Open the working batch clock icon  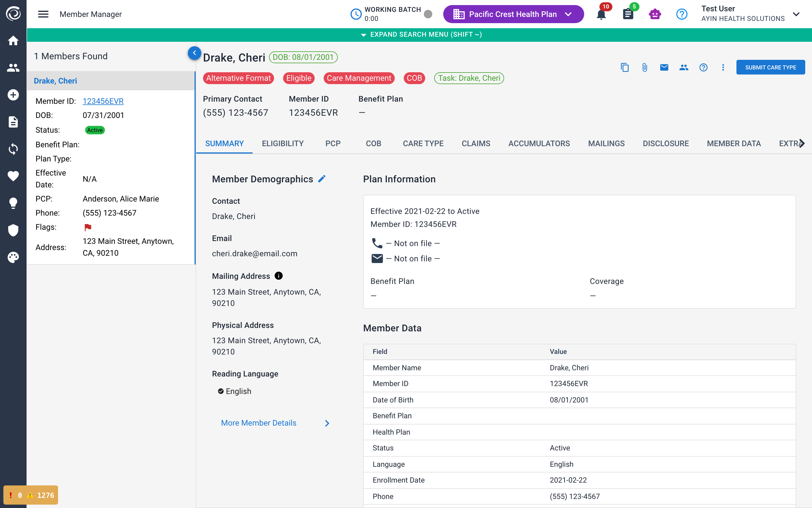click(356, 14)
